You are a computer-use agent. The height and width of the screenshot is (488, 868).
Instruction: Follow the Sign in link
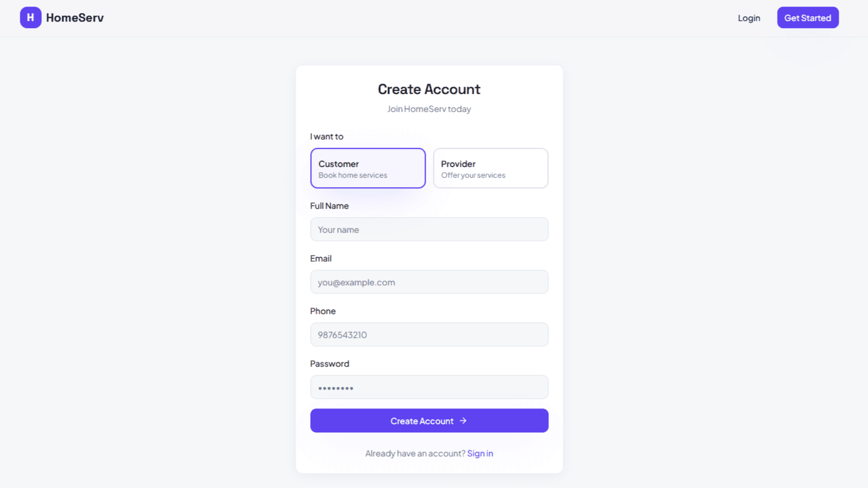click(479, 453)
